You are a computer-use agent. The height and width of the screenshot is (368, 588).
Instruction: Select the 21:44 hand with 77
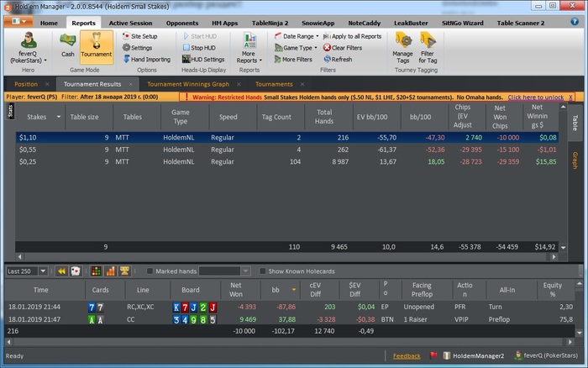coord(289,307)
